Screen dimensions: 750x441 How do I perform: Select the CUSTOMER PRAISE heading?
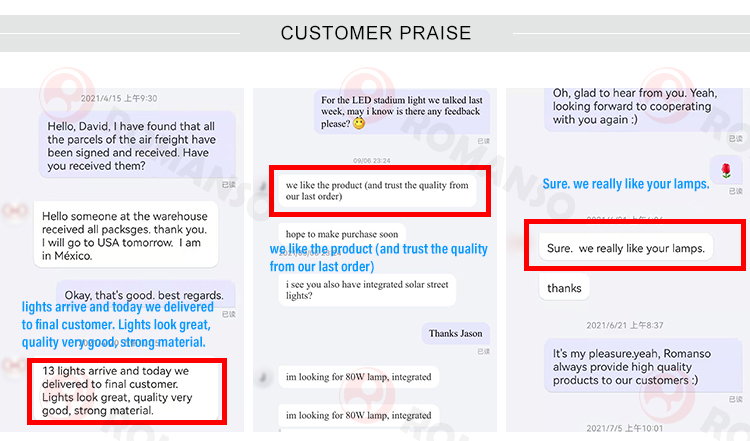[375, 33]
